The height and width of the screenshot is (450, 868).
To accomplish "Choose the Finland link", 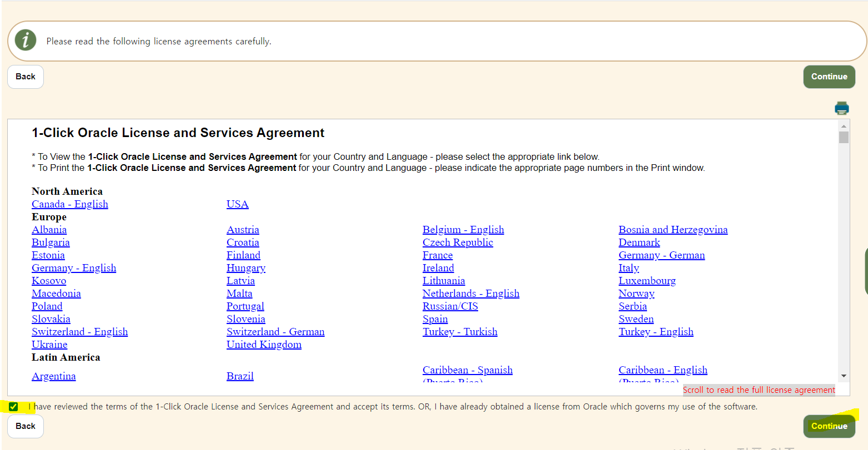I will [243, 255].
